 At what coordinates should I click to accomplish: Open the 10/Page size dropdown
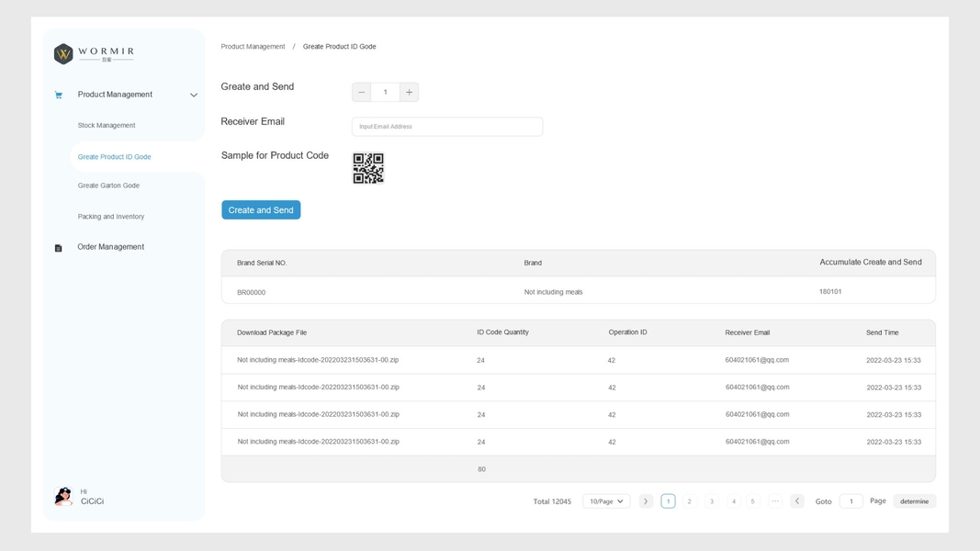coord(606,501)
